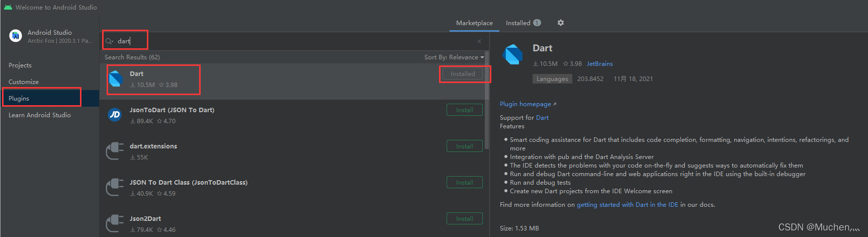Viewport: 868px width, 237px height.
Task: Open the Plugin homepage link
Action: pyautogui.click(x=528, y=104)
